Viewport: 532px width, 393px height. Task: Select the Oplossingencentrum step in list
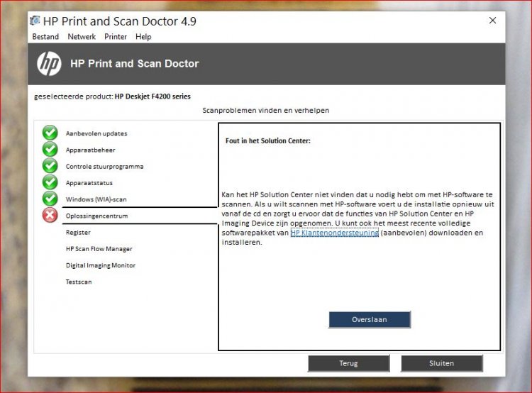pyautogui.click(x=96, y=216)
